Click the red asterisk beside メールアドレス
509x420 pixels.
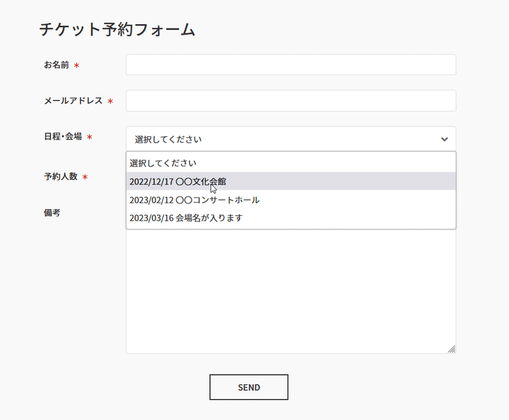point(110,101)
